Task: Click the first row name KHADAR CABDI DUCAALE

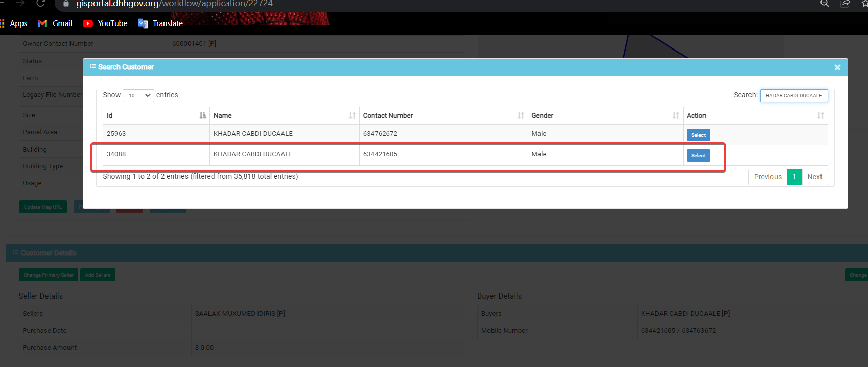Action: pyautogui.click(x=253, y=134)
